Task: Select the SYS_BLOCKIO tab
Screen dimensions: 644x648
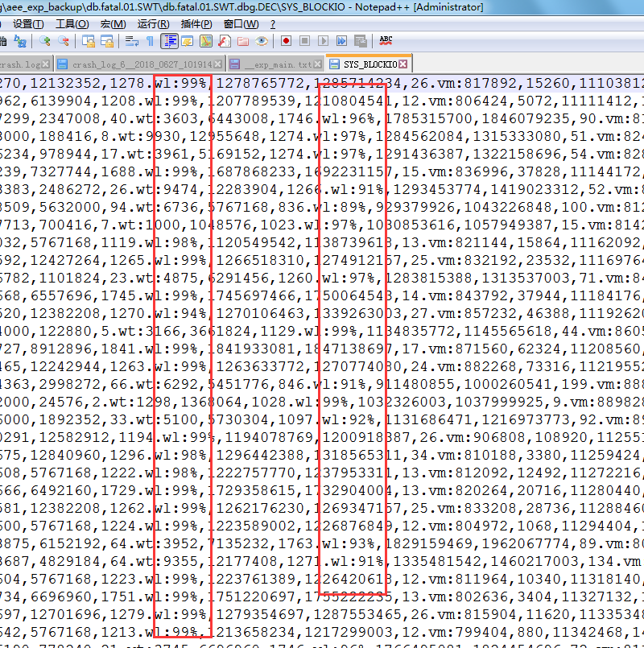Action: [370, 64]
